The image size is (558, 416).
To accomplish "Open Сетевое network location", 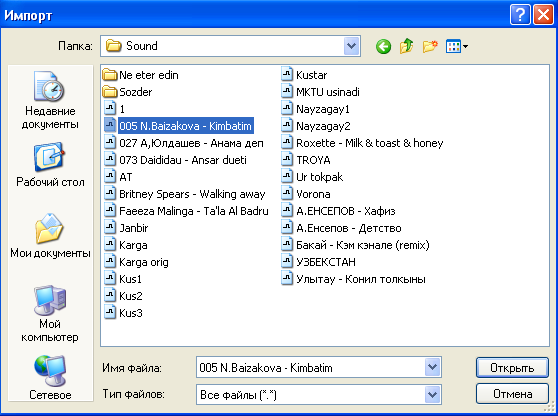I will point(50,377).
